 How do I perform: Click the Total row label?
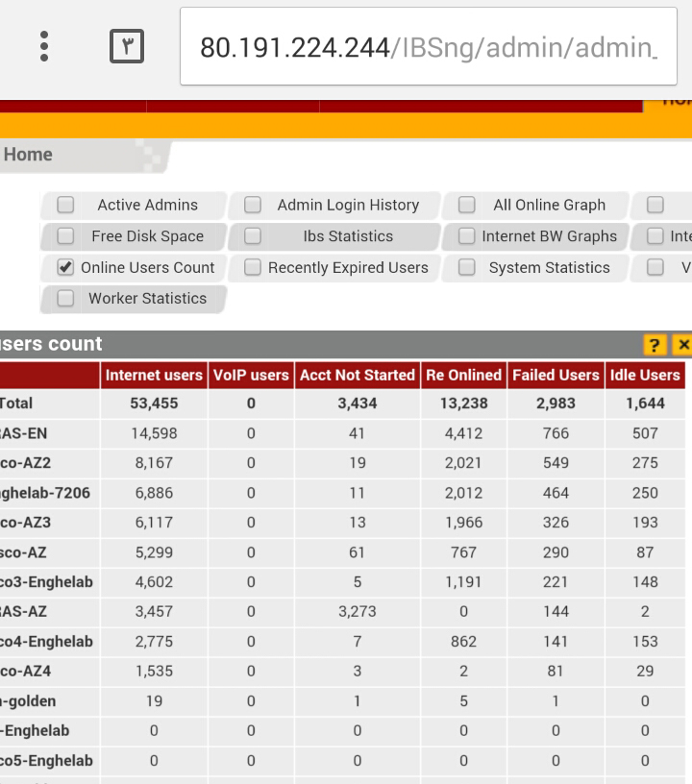pos(16,404)
